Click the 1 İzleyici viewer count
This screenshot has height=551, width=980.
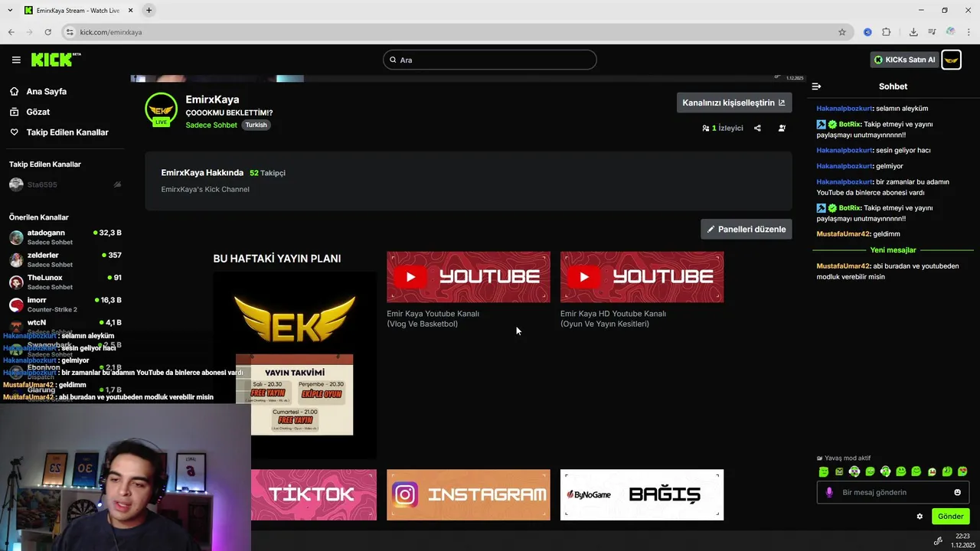(x=723, y=128)
